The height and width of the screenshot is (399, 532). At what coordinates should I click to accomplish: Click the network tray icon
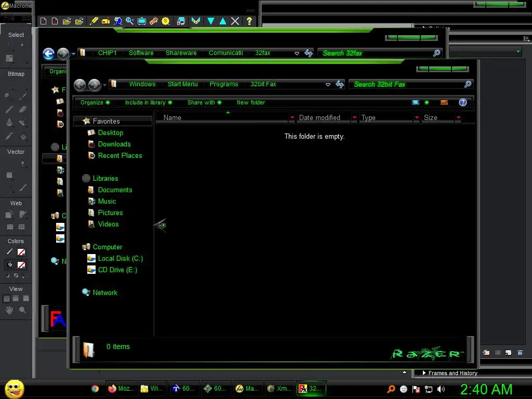coord(429,389)
